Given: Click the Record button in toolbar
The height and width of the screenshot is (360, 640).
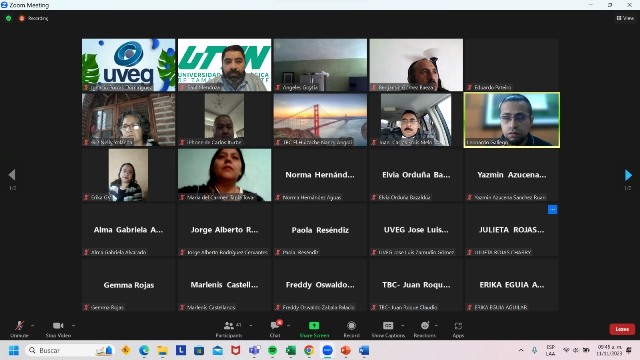Looking at the screenshot, I should (351, 329).
